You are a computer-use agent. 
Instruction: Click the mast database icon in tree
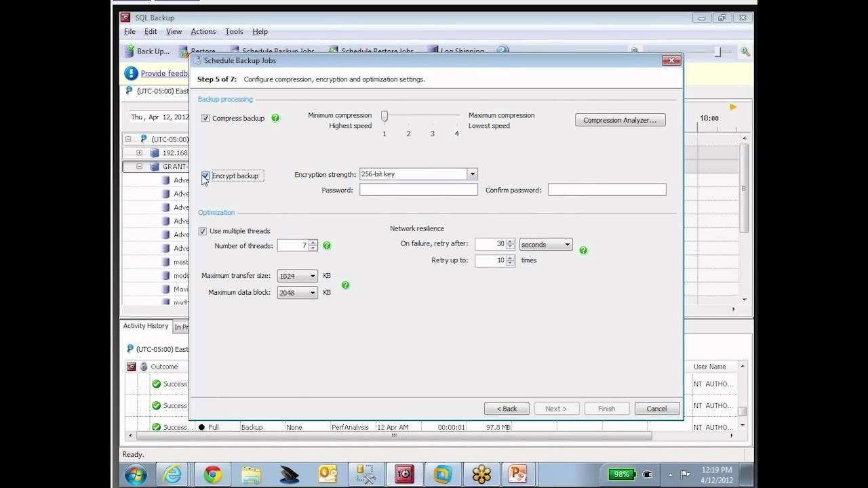tap(165, 262)
